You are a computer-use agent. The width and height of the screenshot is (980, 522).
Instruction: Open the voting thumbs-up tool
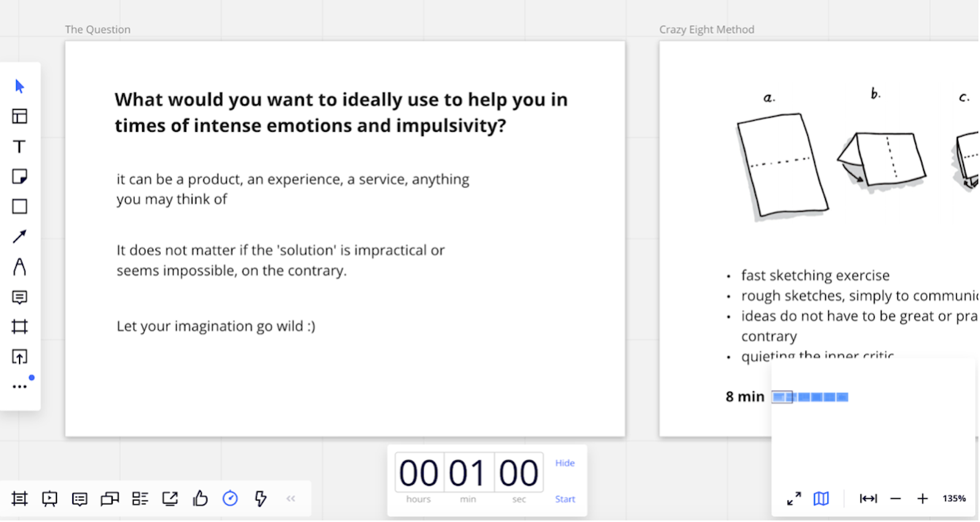(200, 499)
